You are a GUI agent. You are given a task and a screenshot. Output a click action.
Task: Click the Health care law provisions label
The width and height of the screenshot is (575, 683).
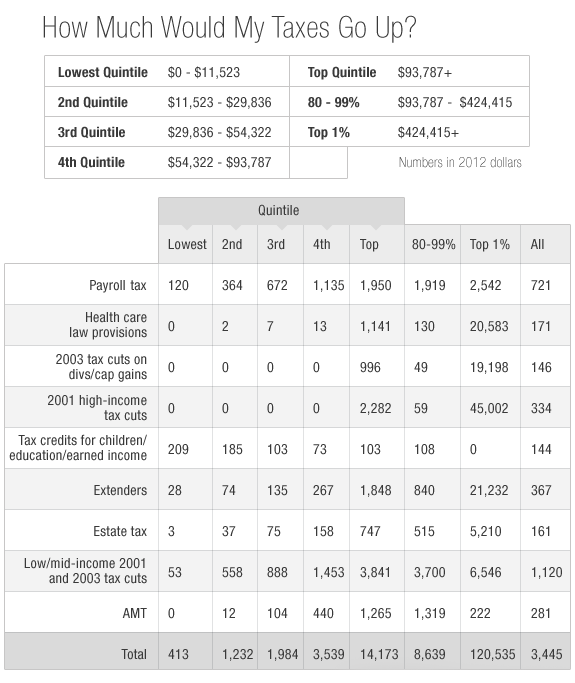click(x=108, y=325)
